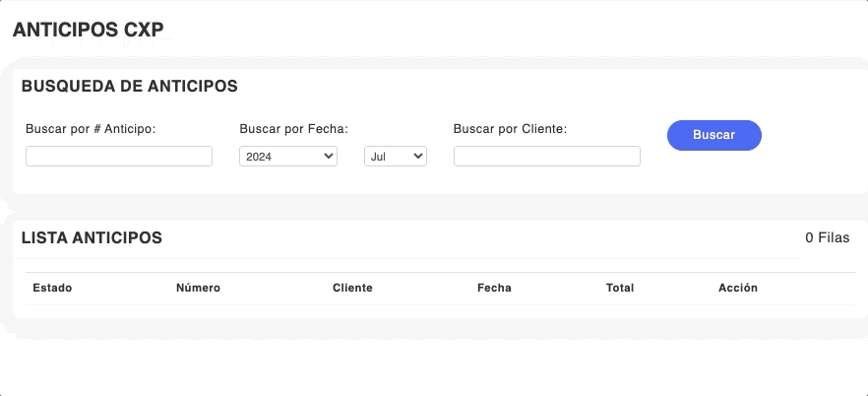Click the Fecha column header

point(494,288)
